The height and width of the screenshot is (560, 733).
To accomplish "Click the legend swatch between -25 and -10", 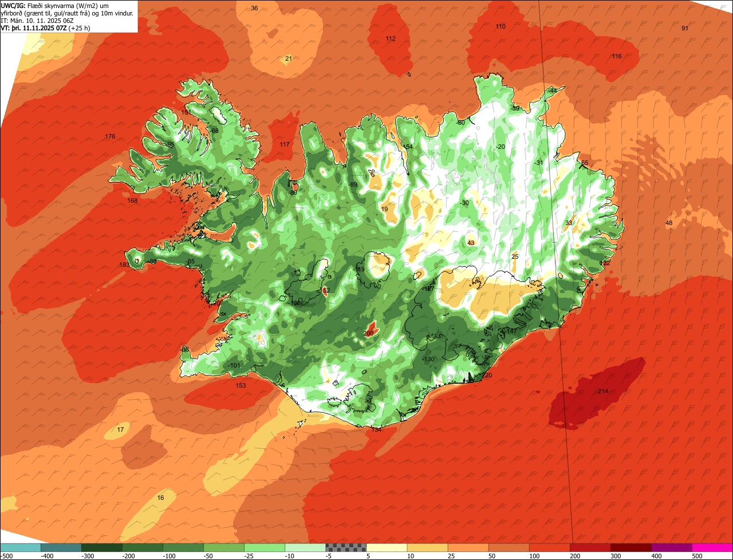I will coord(265,547).
